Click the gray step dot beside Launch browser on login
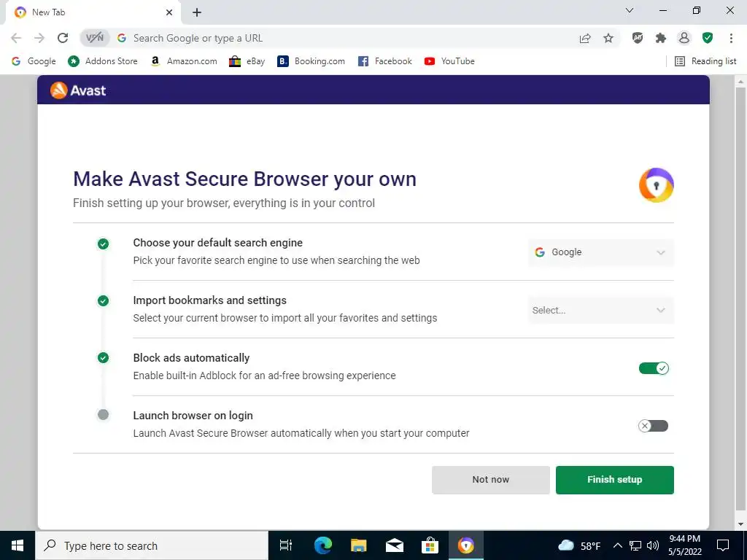The width and height of the screenshot is (747, 560). tap(103, 415)
